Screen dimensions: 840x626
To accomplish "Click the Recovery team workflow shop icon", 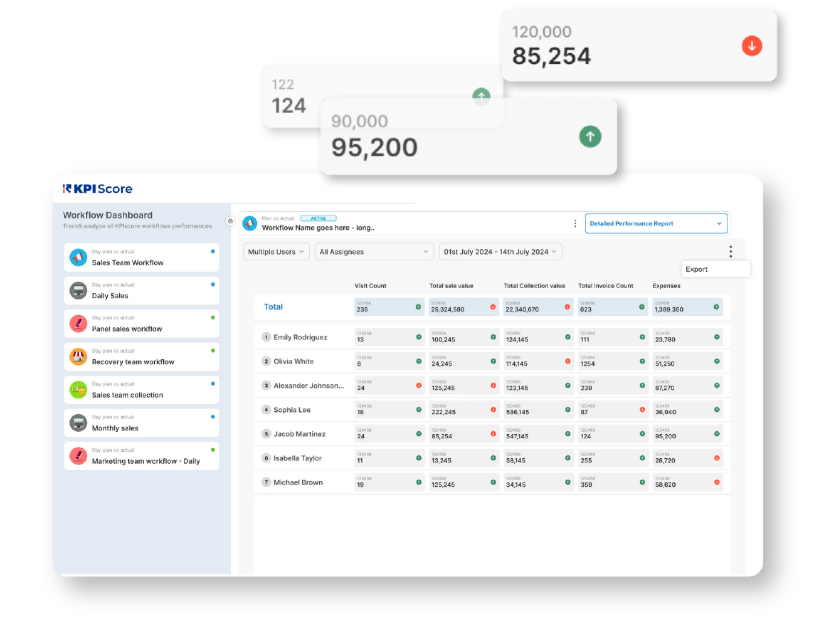I will [78, 357].
